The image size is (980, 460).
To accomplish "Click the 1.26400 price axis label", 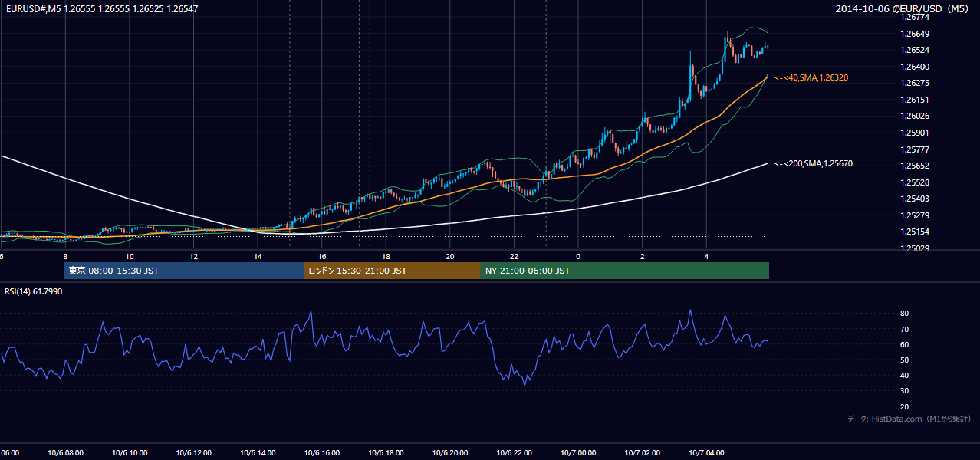I will click(x=915, y=67).
